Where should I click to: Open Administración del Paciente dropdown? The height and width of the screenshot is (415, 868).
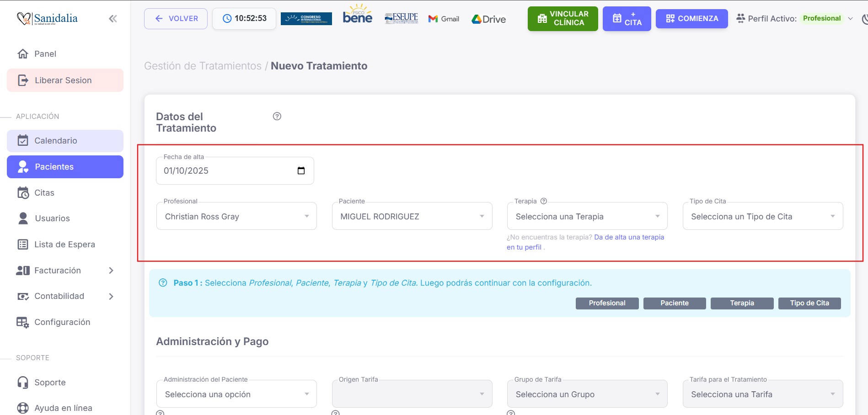click(x=236, y=394)
